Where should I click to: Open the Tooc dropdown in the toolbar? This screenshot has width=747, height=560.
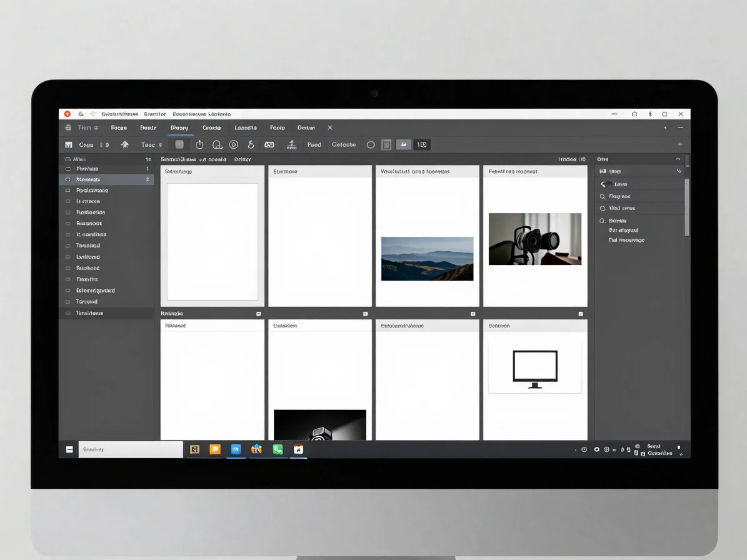[x=151, y=145]
